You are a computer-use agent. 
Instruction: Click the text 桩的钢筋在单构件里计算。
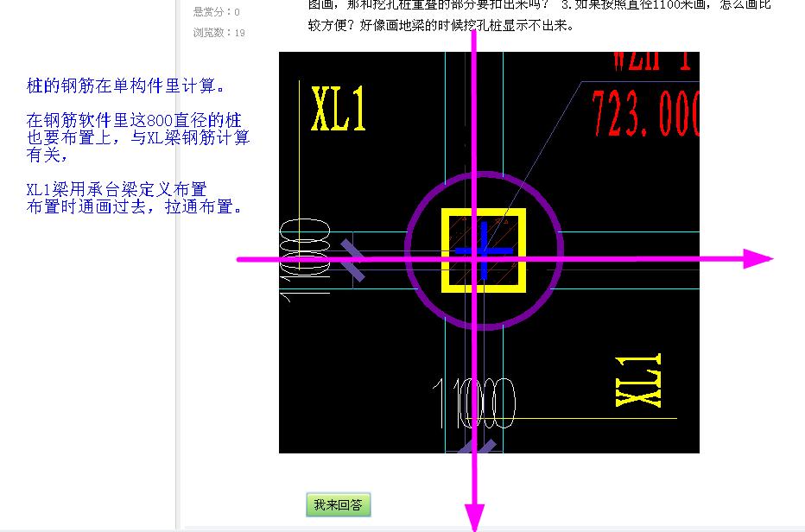tap(126, 85)
